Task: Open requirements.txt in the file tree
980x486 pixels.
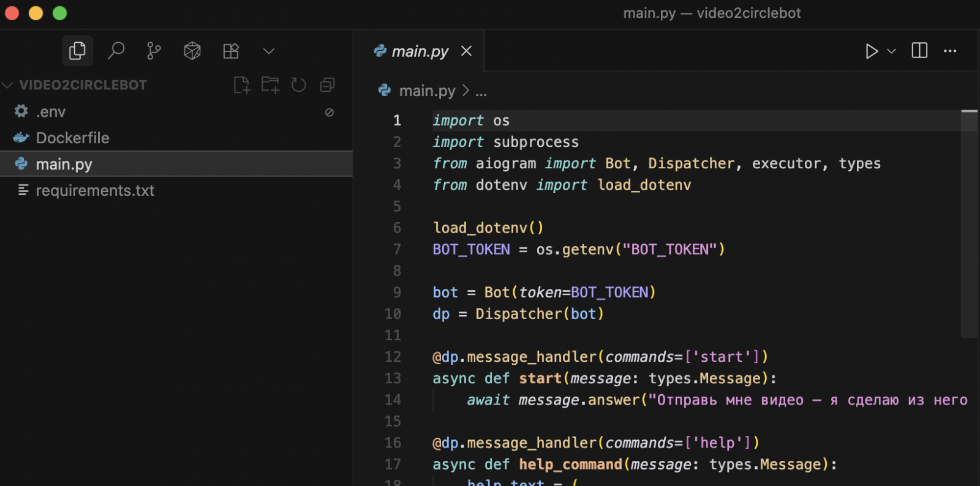Action: pos(95,191)
